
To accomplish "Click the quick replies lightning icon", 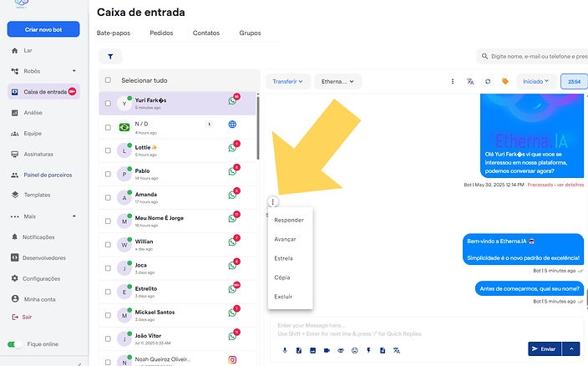I will click(x=368, y=349).
